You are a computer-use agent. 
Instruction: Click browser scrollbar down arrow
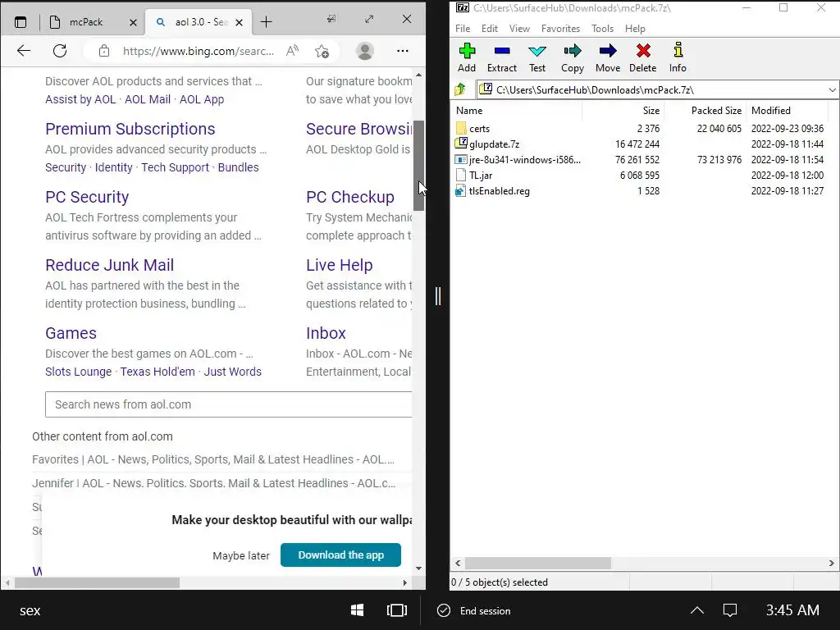click(419, 568)
